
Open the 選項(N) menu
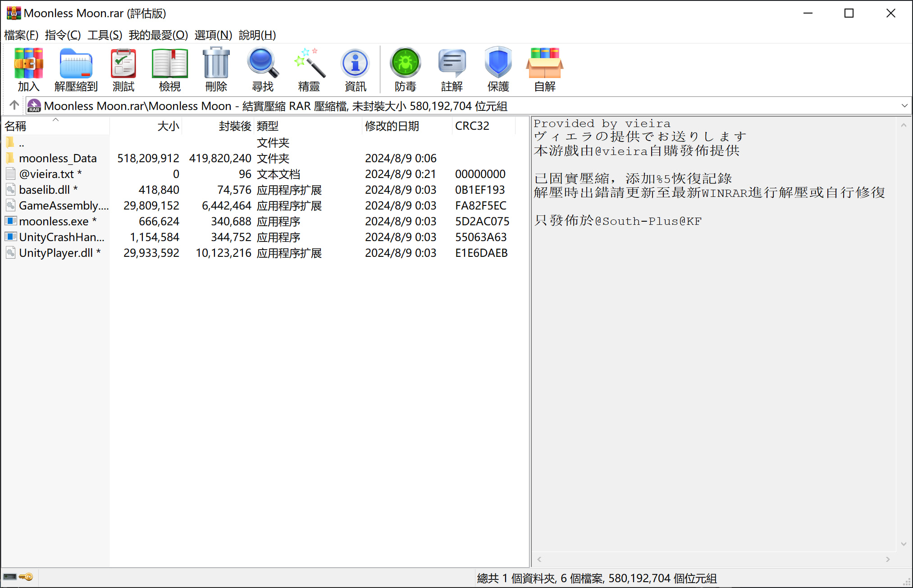213,35
